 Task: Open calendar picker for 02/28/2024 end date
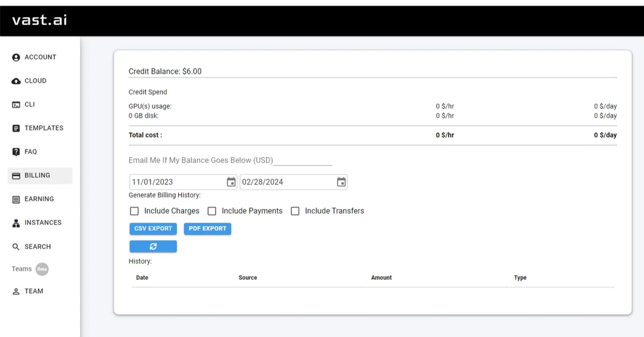tap(341, 182)
